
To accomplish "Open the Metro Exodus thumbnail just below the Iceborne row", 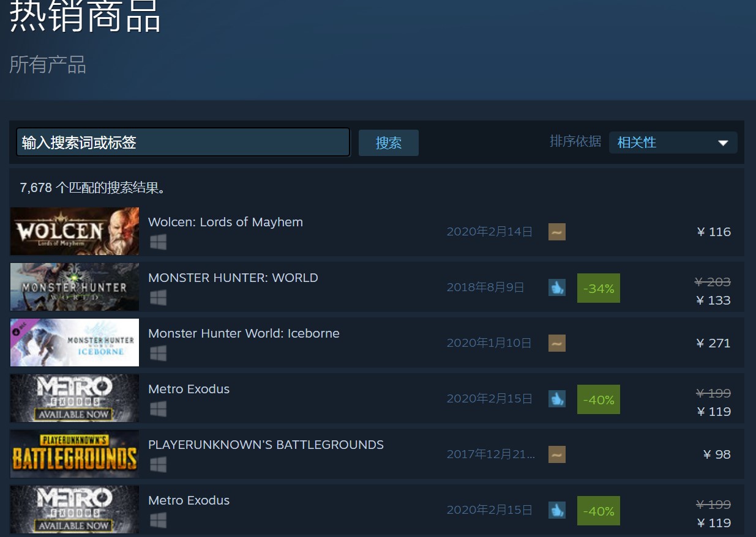I will click(75, 398).
